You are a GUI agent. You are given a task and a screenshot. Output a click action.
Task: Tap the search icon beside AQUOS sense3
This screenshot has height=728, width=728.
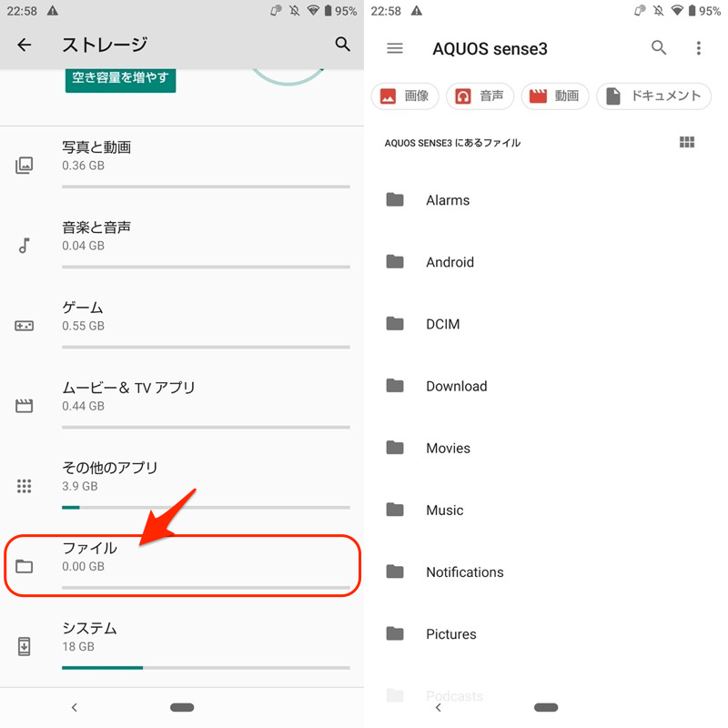point(659,48)
